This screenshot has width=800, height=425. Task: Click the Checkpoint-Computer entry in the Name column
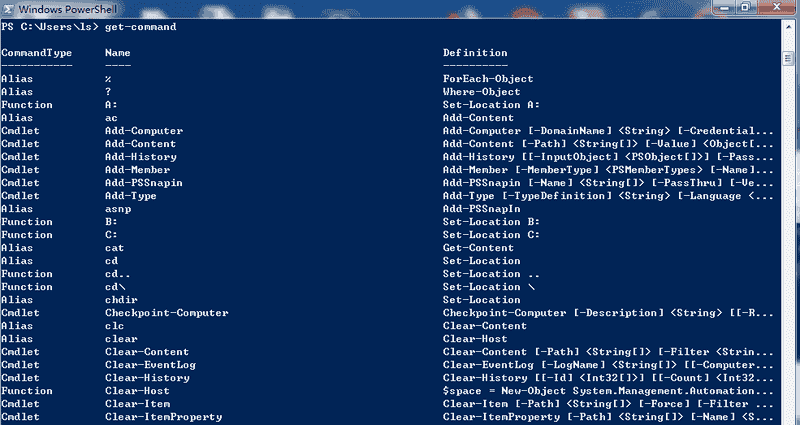[166, 313]
